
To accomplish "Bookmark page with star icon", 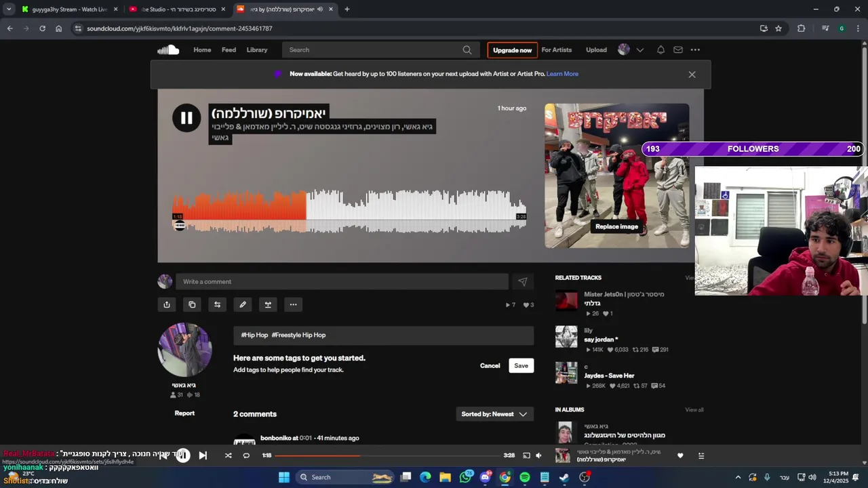I will click(x=778, y=28).
